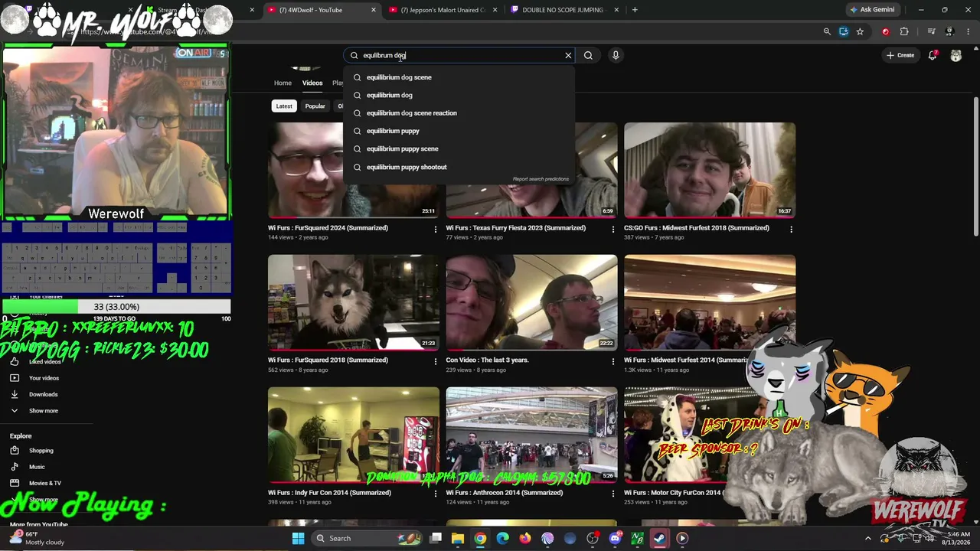Screen dimensions: 980x551
Task: Open options menu for FurSquared 2018 video
Action: click(436, 361)
